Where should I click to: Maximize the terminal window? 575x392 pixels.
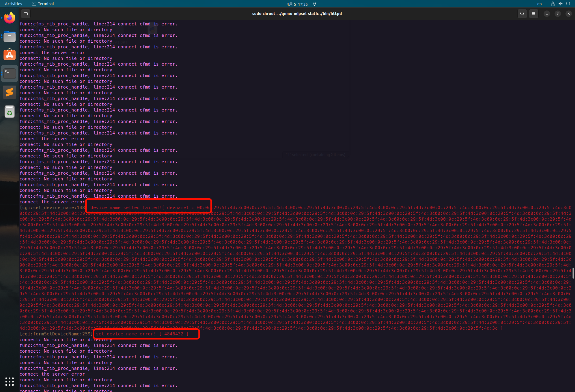pyautogui.click(x=558, y=14)
